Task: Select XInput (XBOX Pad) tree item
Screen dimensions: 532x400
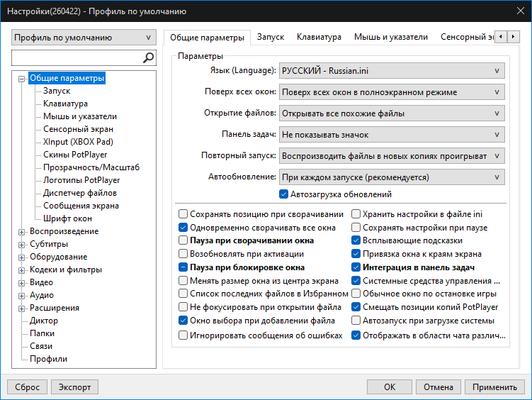Action: (x=78, y=142)
